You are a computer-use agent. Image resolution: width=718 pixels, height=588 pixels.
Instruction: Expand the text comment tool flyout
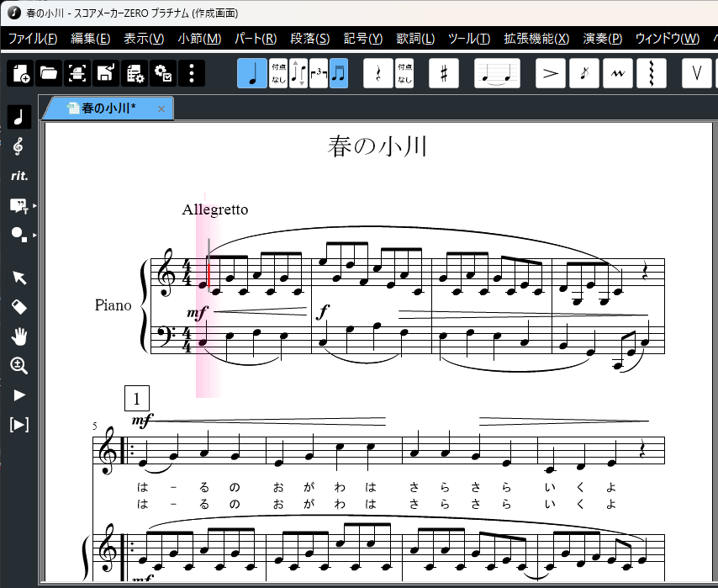click(x=34, y=205)
